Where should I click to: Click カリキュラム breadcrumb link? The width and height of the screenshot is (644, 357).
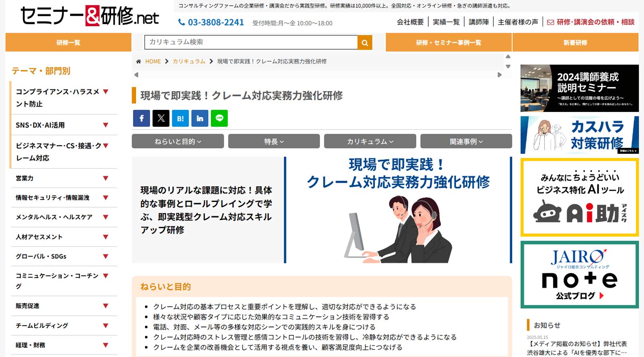(189, 62)
